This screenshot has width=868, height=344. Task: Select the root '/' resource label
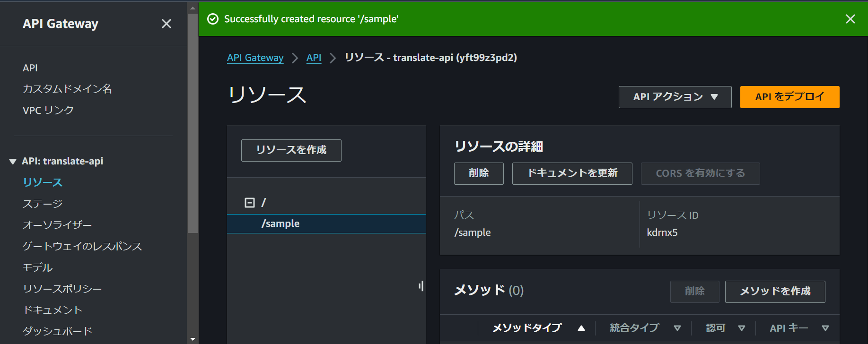click(x=263, y=203)
